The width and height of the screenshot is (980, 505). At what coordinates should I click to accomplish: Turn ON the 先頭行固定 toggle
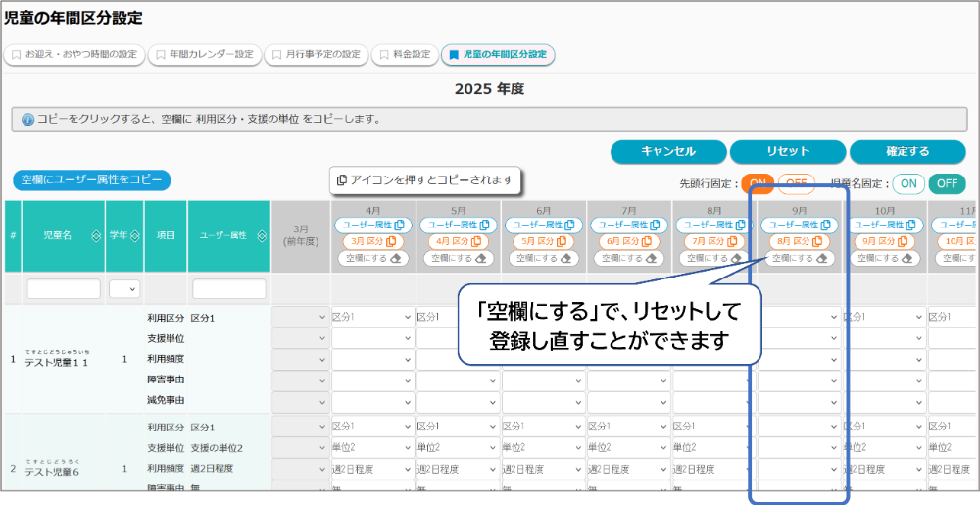pyautogui.click(x=757, y=183)
